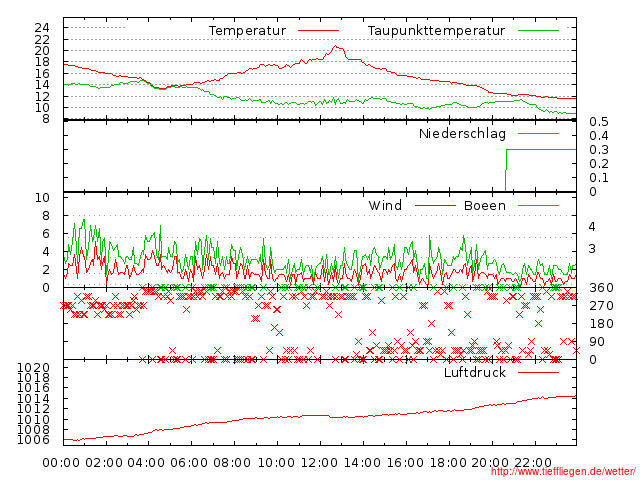Image resolution: width=640 pixels, height=480 pixels.
Task: Click the 02:00 time axis label
Action: tap(104, 463)
